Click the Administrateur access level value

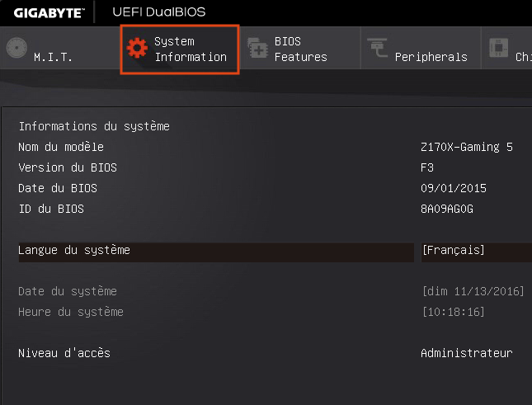[467, 353]
